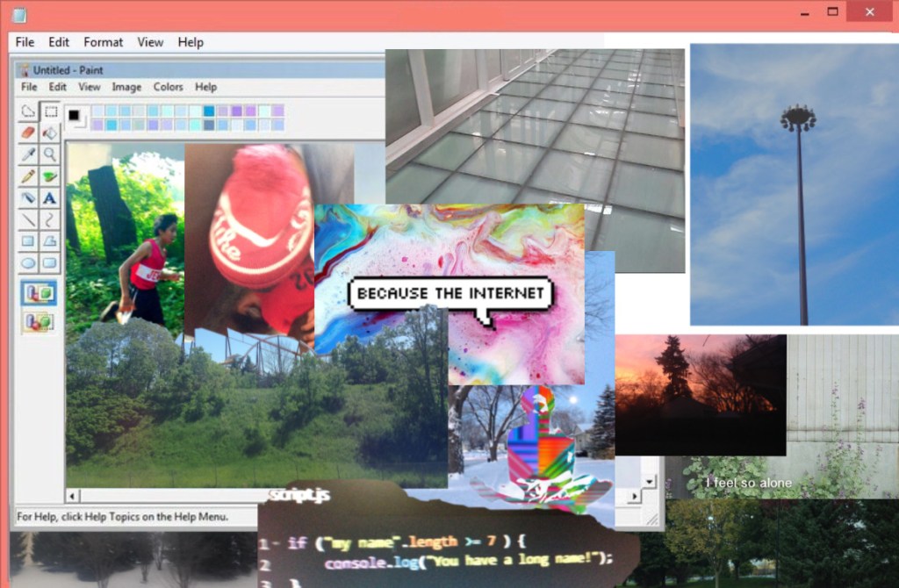Enable the transparent selection option

(x=39, y=321)
